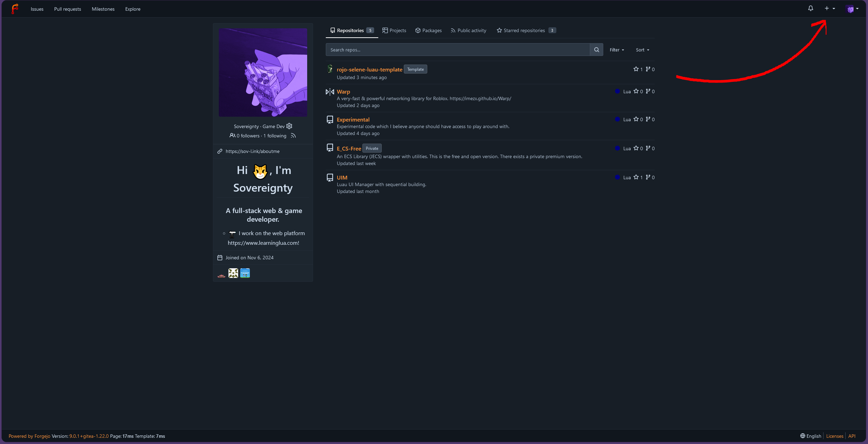This screenshot has height=444, width=868.
Task: Click the Experimental repo book icon
Action: coord(330,119)
